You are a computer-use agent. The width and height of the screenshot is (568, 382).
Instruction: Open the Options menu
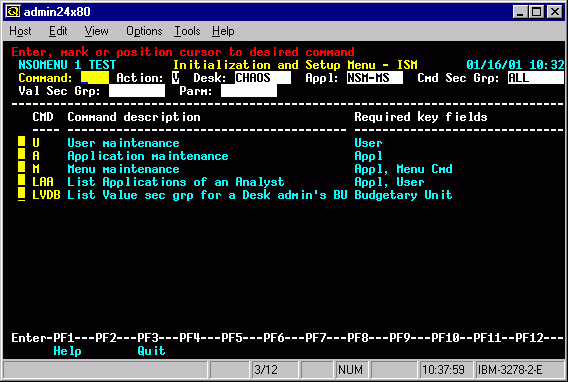144,31
